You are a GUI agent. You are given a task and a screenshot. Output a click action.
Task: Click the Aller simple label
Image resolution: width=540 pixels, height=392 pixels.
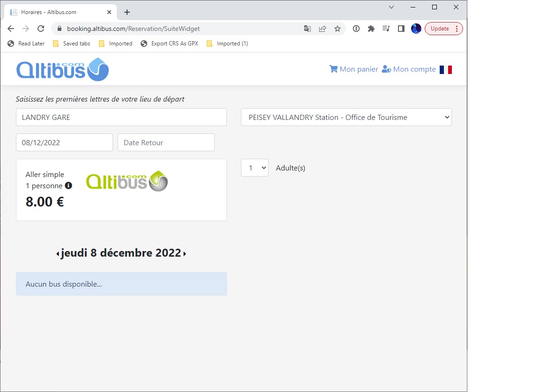coord(45,175)
